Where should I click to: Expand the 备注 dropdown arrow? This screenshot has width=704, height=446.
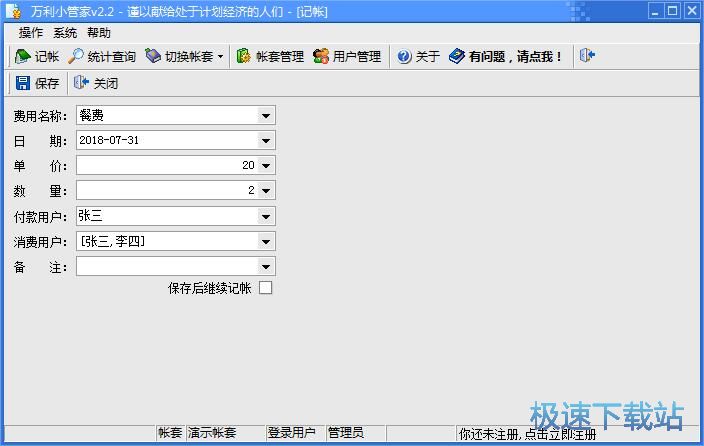coord(266,267)
